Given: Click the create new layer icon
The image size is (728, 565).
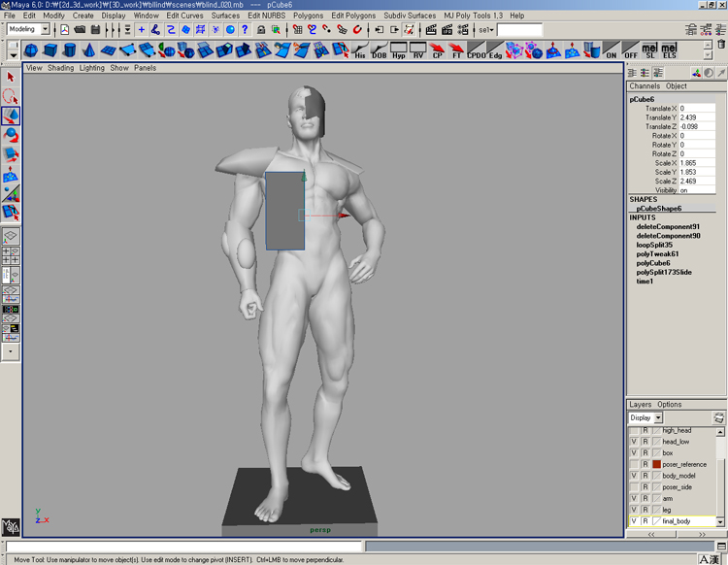Looking at the screenshot, I should [x=718, y=417].
